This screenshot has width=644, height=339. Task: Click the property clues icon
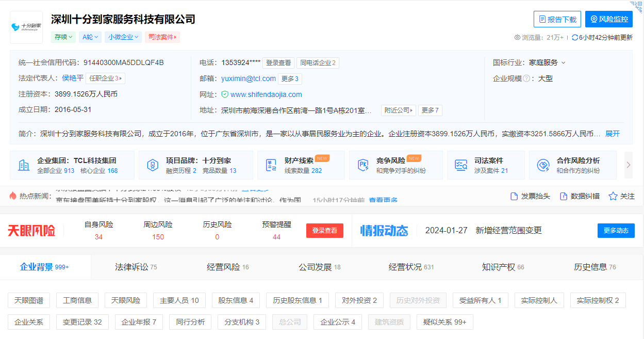coord(271,165)
